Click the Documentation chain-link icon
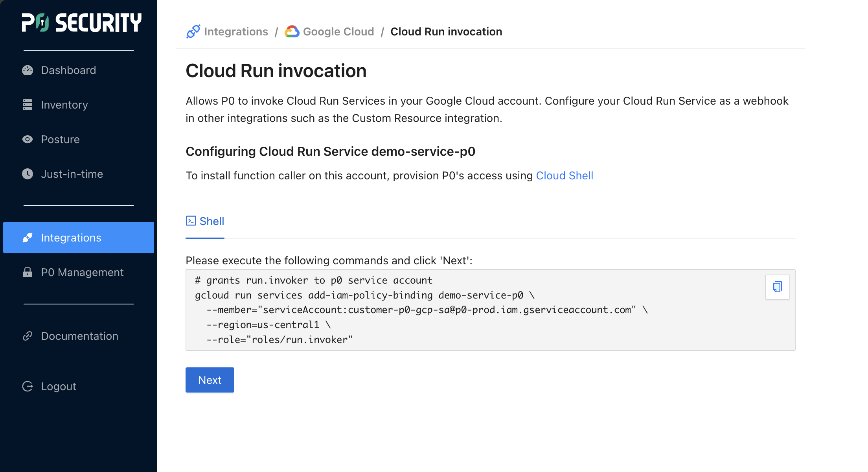 [28, 336]
